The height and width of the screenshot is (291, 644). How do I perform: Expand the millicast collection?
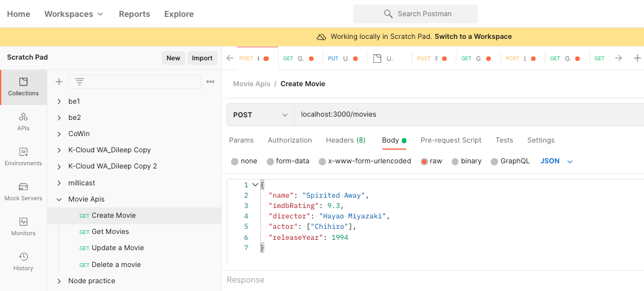point(59,183)
